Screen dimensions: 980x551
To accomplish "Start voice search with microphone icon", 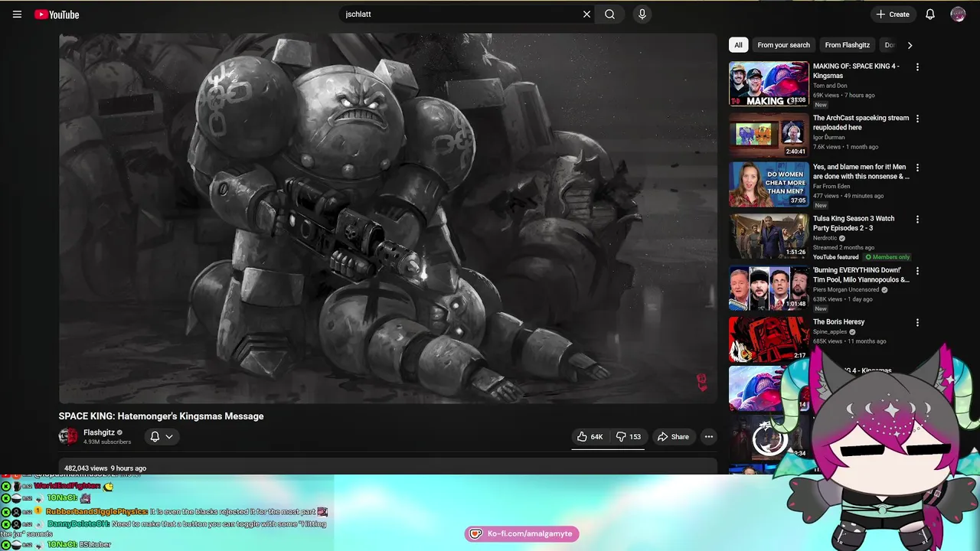I will [x=642, y=14].
